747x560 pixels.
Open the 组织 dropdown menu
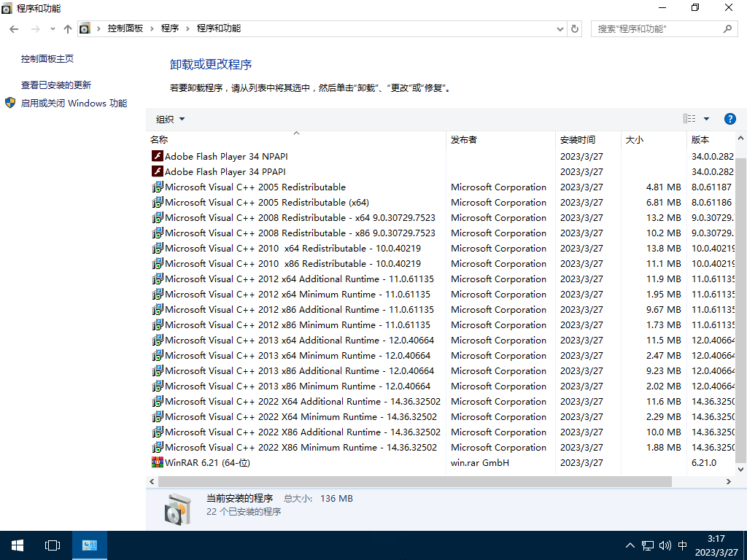tap(168, 118)
